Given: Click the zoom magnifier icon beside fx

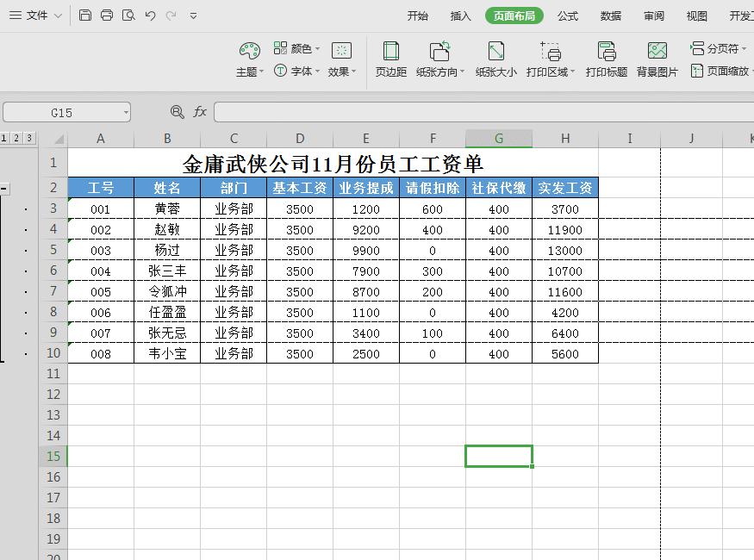Looking at the screenshot, I should click(x=177, y=112).
